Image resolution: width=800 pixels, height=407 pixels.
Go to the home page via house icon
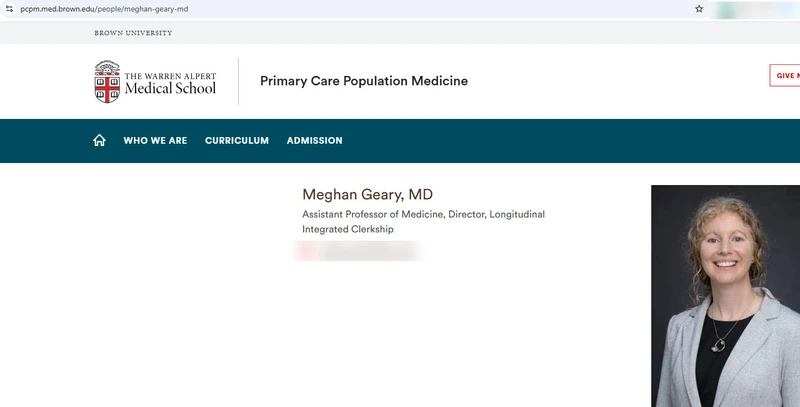pos(99,140)
